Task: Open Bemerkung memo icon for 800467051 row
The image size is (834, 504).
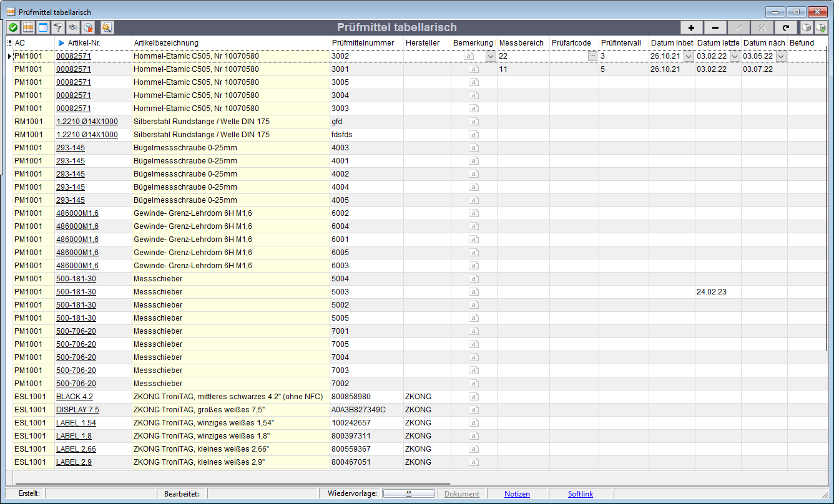Action: pos(474,462)
